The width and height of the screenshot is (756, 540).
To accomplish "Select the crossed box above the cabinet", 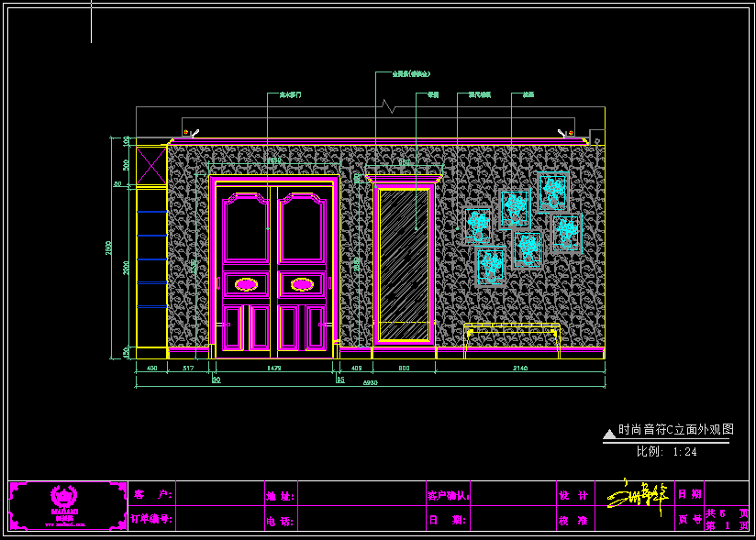I will coord(151,166).
